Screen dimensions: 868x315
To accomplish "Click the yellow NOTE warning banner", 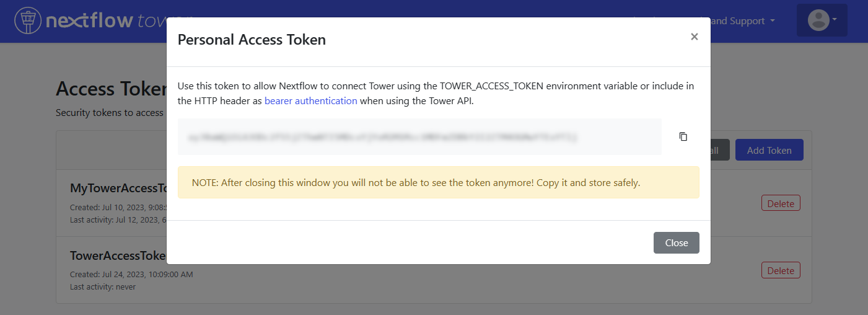I will [x=438, y=182].
